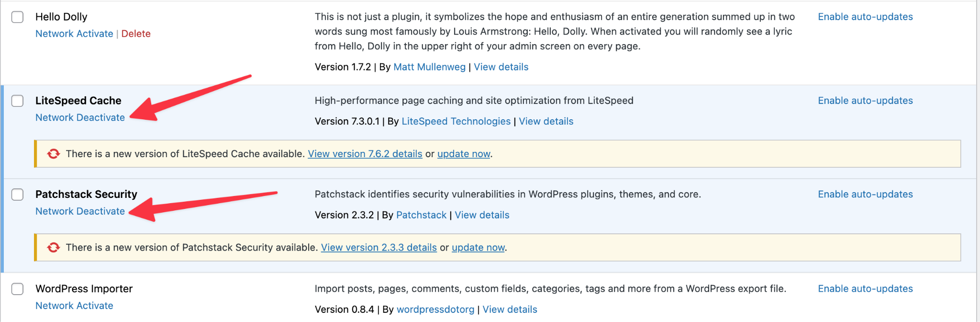Check the Hello Dolly plugin checkbox

(x=18, y=17)
